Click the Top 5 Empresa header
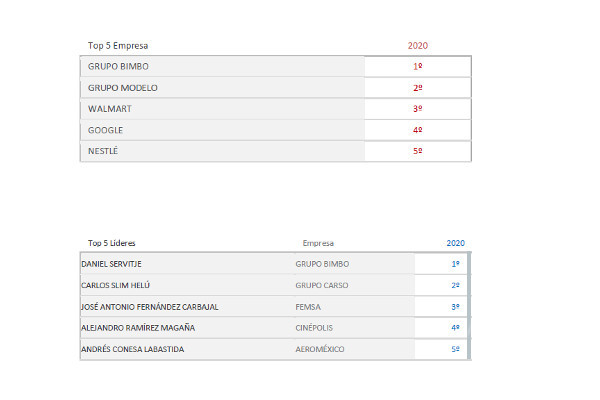Screen dimensions: 600x400 118,46
